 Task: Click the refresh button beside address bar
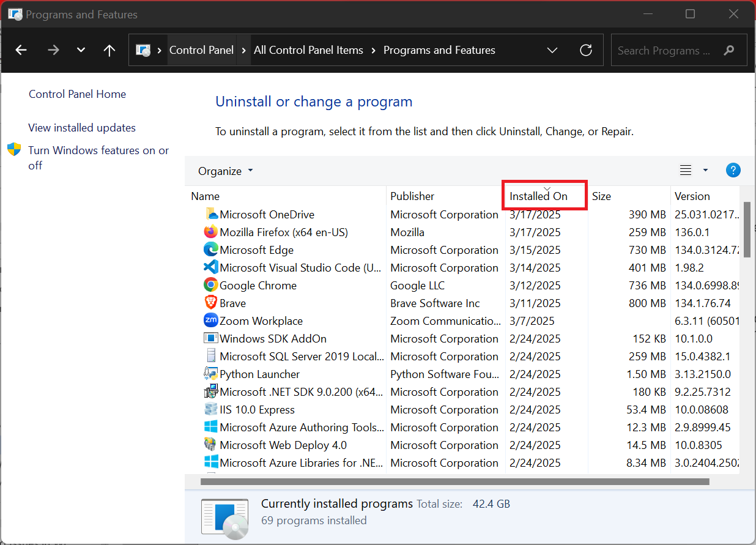pos(585,50)
